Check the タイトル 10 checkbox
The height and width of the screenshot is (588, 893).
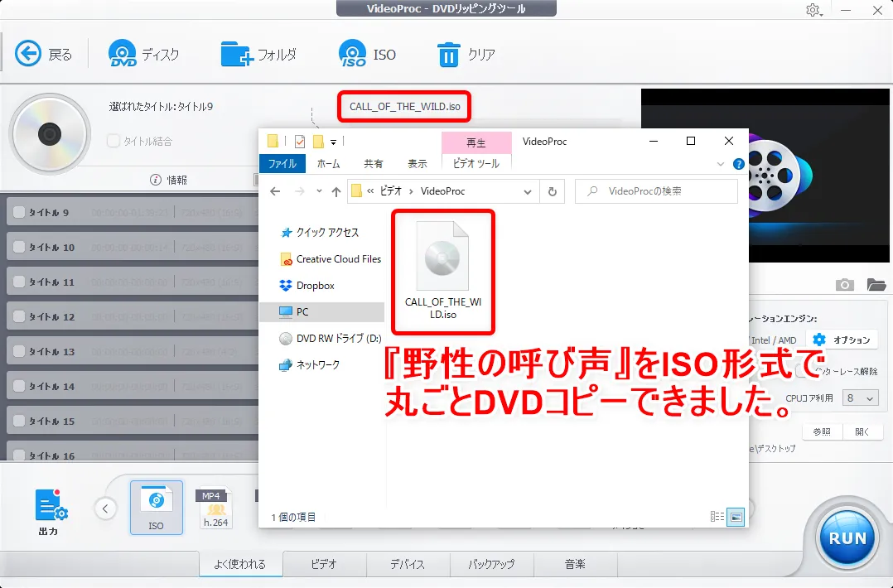(19, 247)
